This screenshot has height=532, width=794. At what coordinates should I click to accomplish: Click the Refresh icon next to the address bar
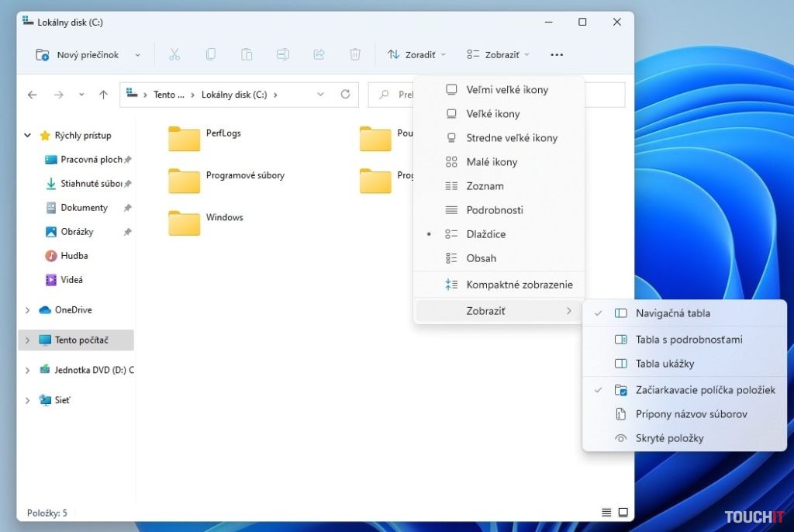pyautogui.click(x=345, y=94)
